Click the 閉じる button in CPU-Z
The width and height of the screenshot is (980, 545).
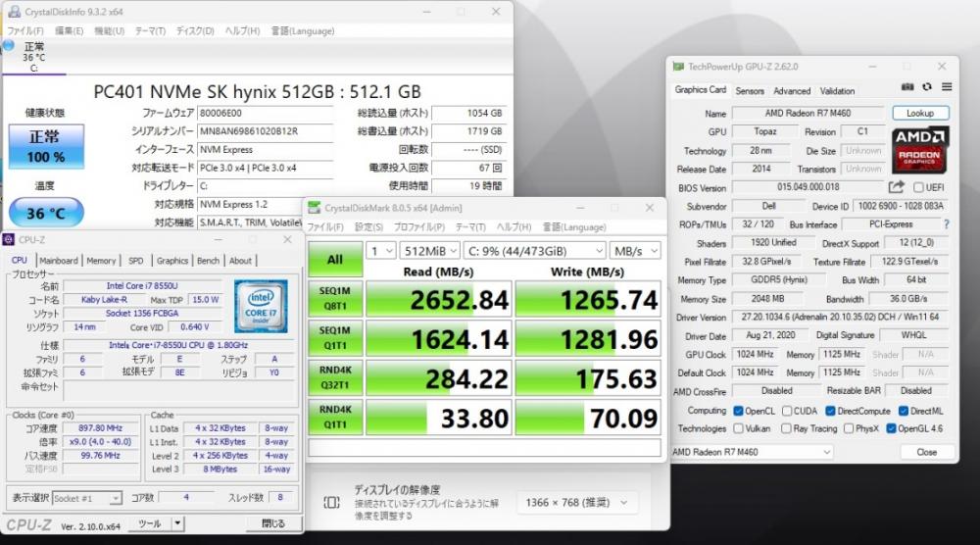point(272,523)
